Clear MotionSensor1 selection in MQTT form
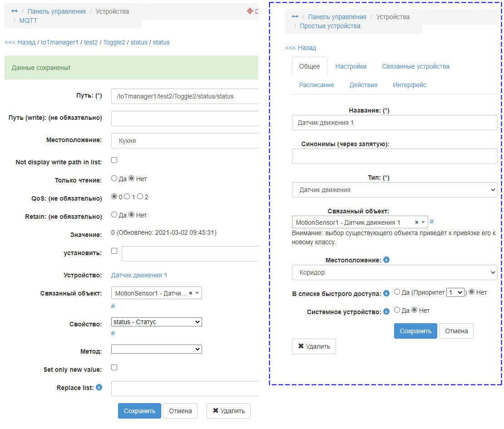 191,293
